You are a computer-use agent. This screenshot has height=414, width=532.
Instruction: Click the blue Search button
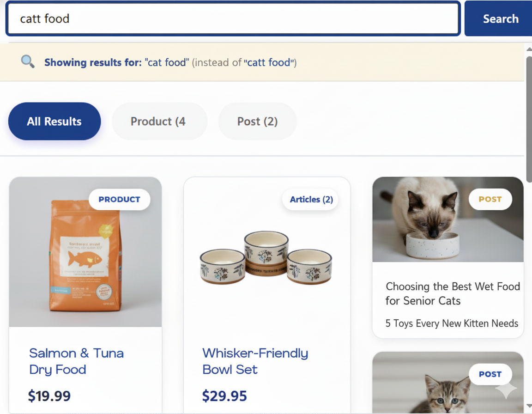[x=500, y=19]
